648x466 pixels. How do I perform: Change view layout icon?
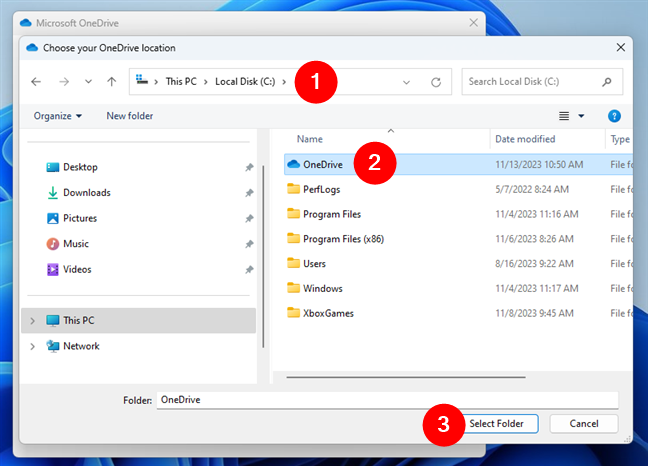(564, 116)
